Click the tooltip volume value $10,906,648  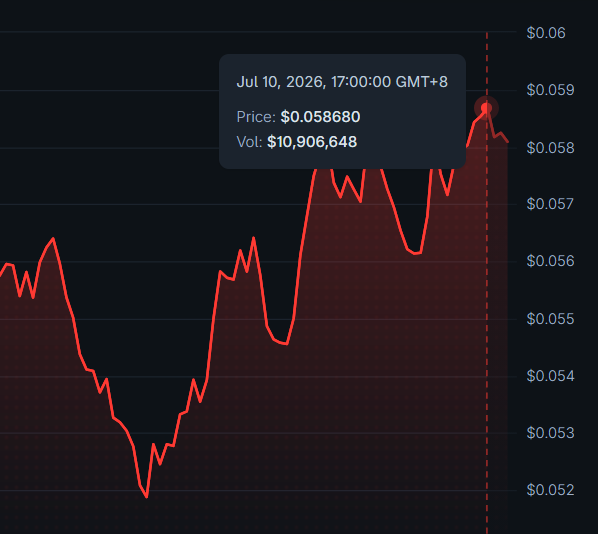coord(312,142)
